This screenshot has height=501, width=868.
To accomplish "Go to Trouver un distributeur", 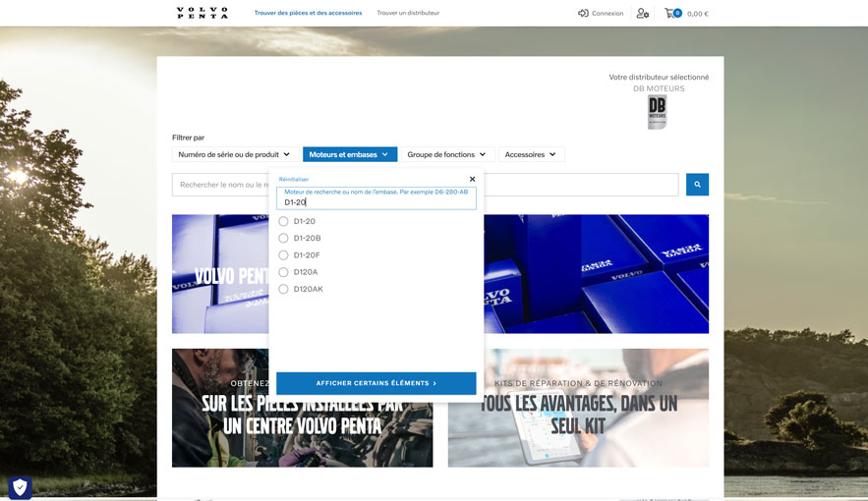I will click(x=408, y=13).
